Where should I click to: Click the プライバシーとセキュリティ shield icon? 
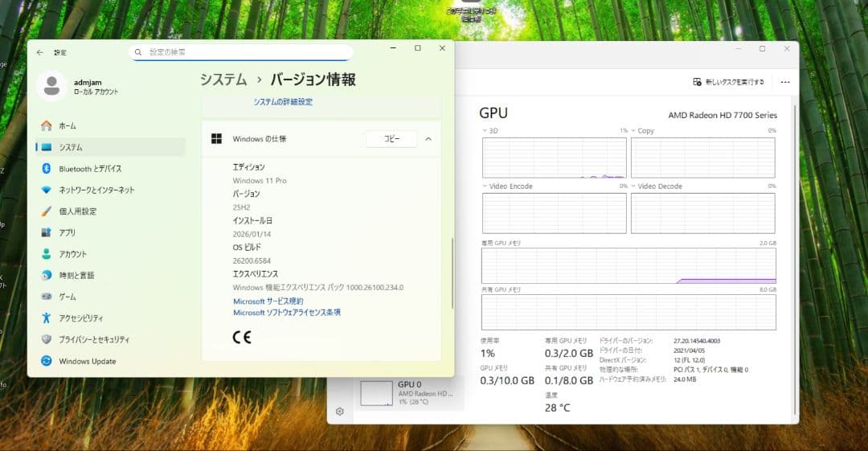click(47, 339)
